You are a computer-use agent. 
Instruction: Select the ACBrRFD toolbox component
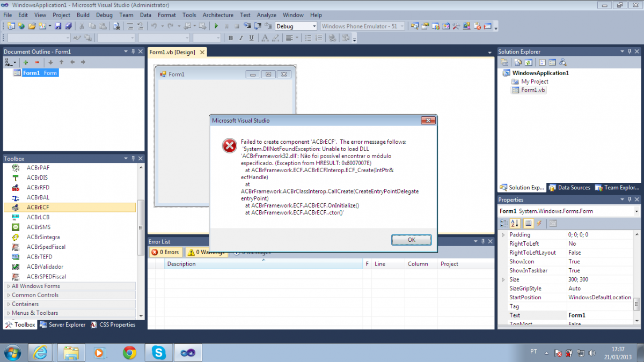point(70,187)
